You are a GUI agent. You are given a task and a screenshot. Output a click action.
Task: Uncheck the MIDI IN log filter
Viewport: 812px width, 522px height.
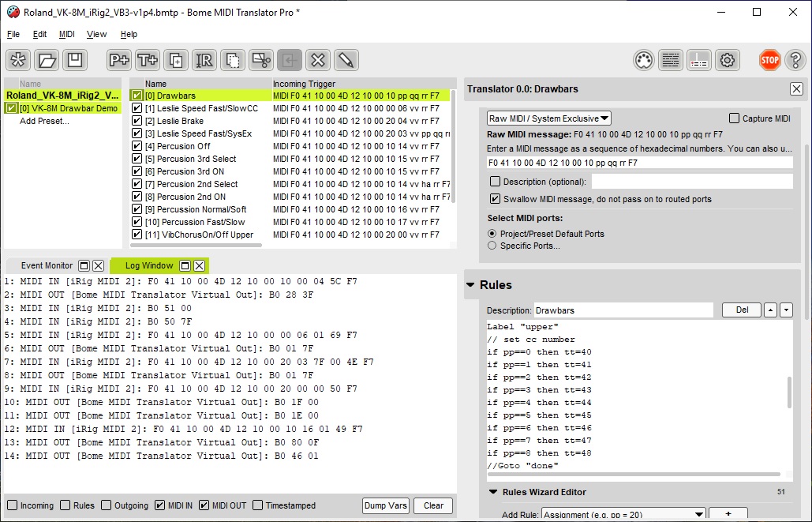(160, 505)
